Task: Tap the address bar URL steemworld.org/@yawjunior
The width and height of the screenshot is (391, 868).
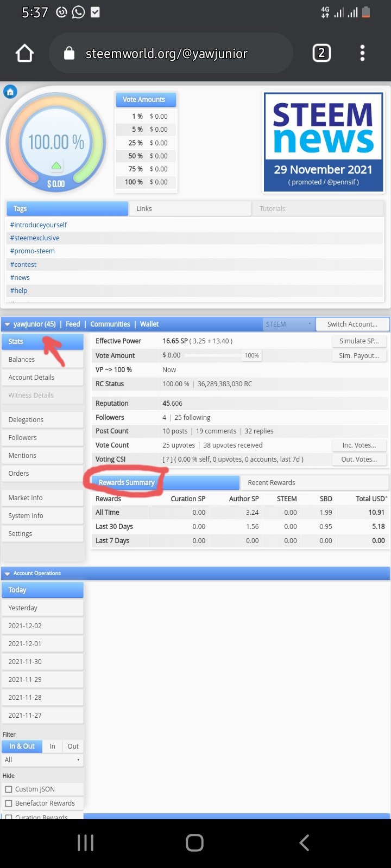Action: 166,53
